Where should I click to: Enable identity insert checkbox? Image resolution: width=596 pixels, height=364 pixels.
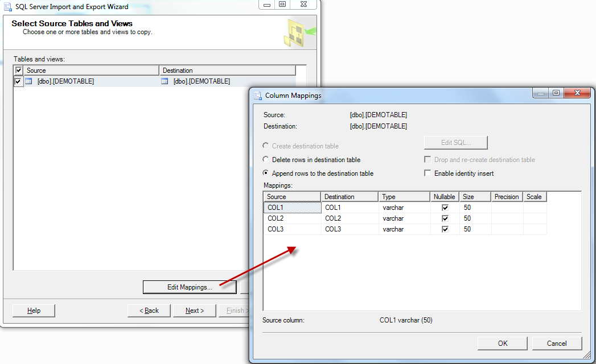pos(428,173)
